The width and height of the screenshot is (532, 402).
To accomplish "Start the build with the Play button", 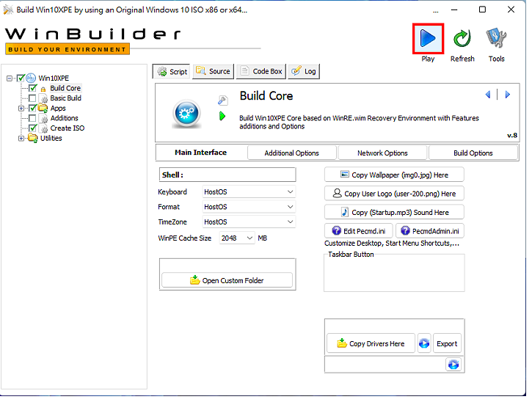I will click(428, 38).
